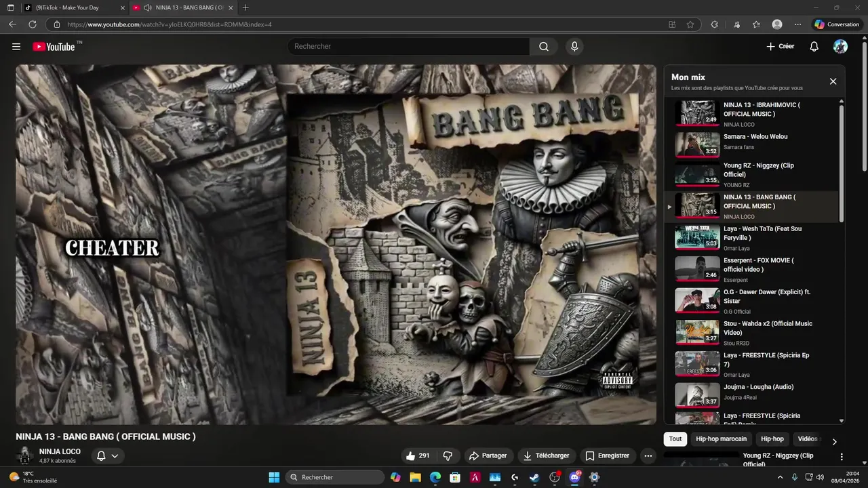Close the TikTok tab

(122, 7)
